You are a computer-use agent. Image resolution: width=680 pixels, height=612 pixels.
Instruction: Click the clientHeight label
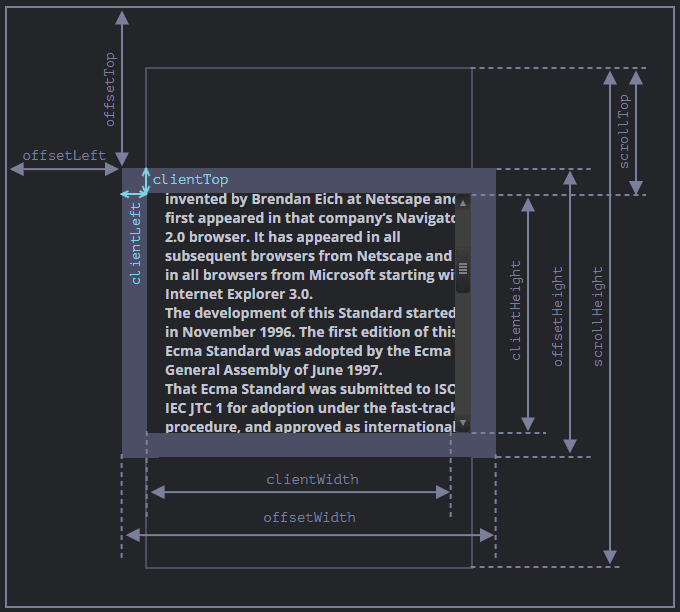(516, 310)
